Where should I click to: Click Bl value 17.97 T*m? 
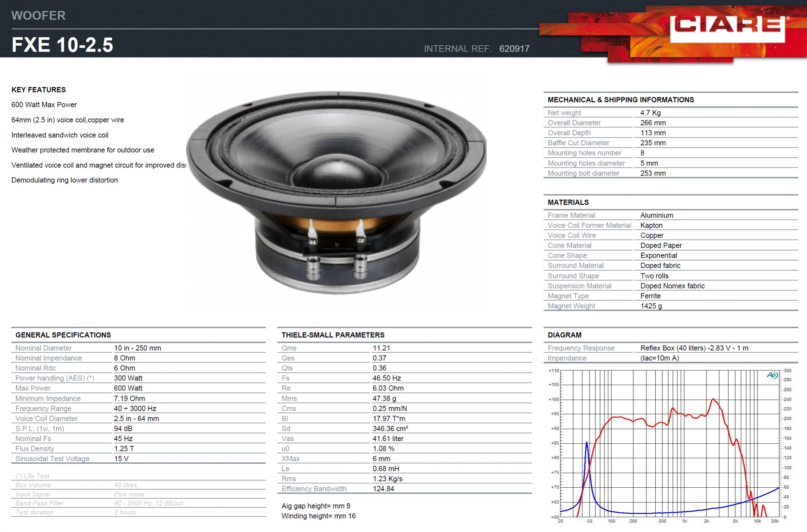[x=389, y=418]
